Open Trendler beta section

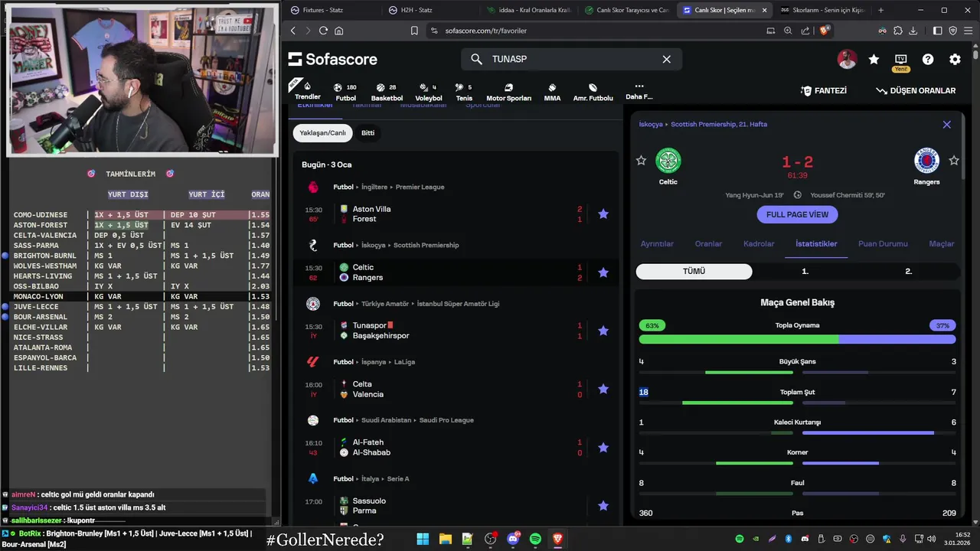pyautogui.click(x=308, y=90)
